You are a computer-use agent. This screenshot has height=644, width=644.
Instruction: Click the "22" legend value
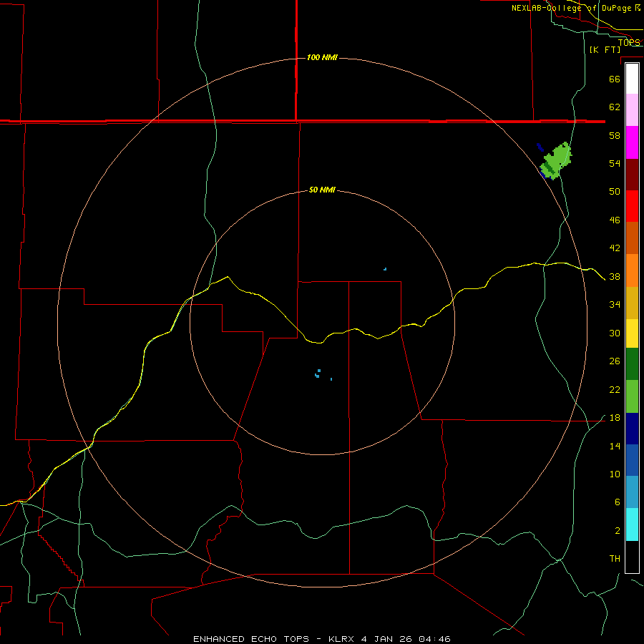coord(615,389)
